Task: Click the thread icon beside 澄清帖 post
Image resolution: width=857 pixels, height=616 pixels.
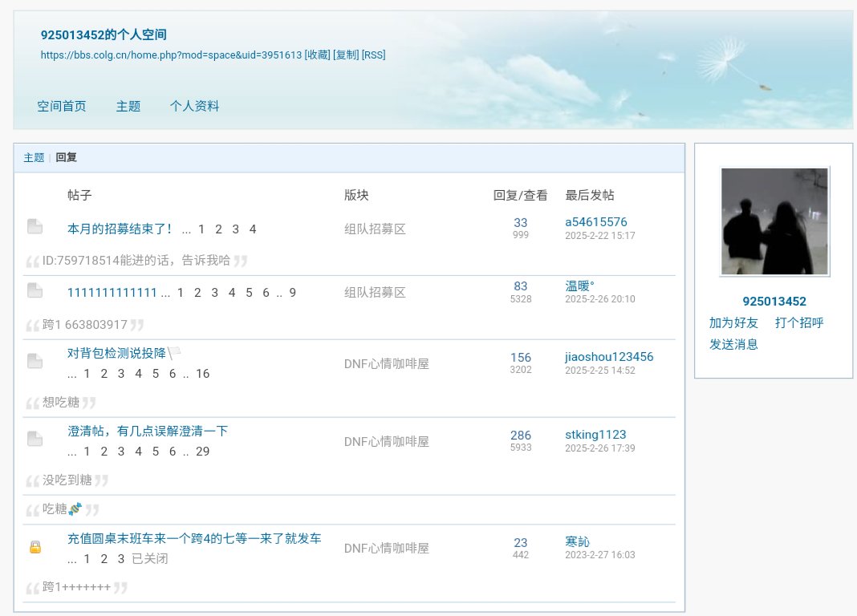Action: pyautogui.click(x=35, y=439)
